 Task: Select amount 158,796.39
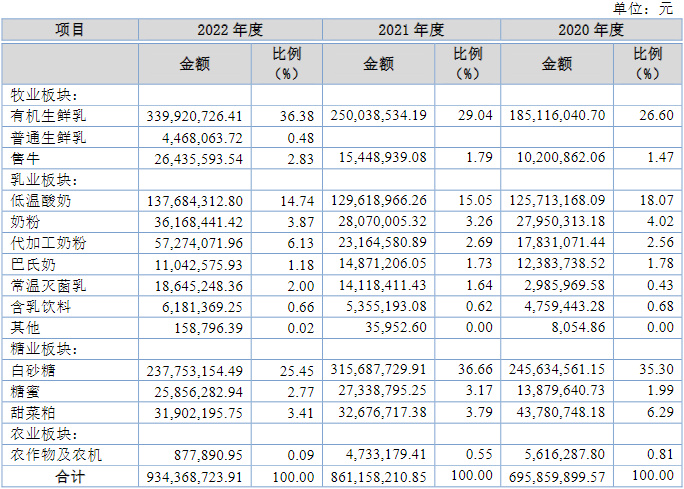click(208, 328)
